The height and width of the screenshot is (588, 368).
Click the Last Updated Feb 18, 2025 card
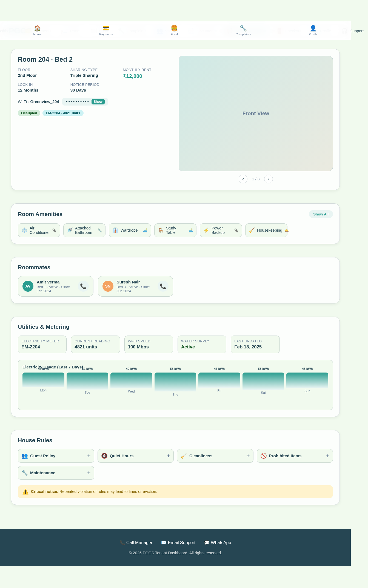[x=255, y=344]
